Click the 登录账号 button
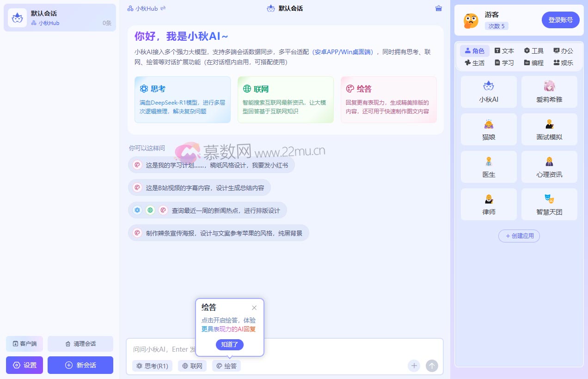This screenshot has height=379, width=588. pyautogui.click(x=560, y=19)
